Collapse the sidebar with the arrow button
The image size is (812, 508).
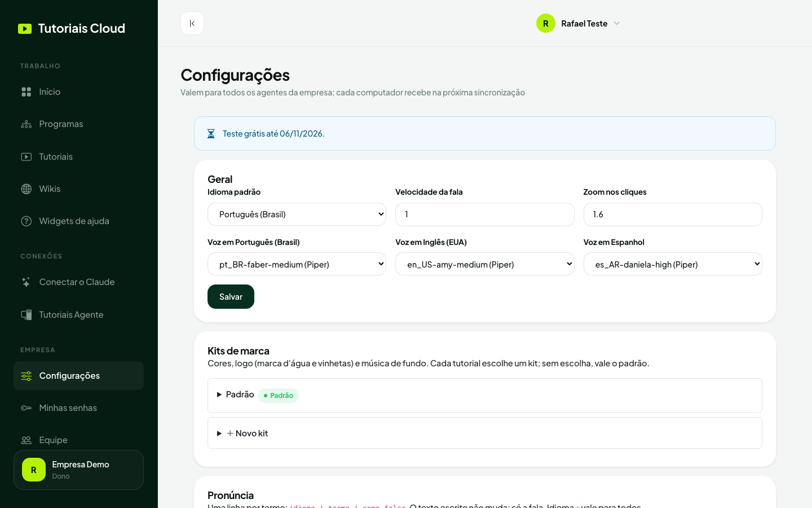[192, 23]
